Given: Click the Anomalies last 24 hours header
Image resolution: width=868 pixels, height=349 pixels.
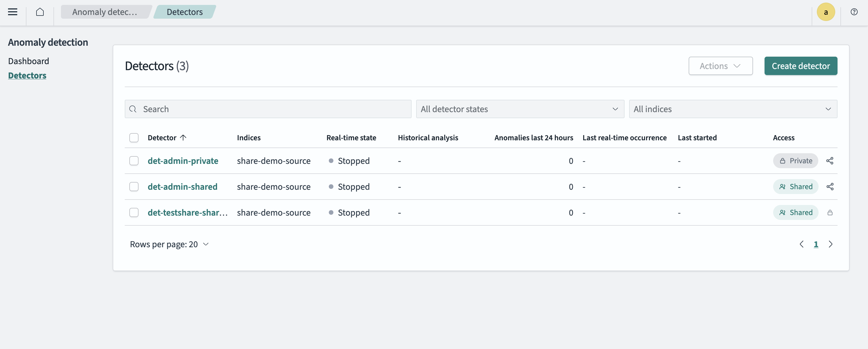Looking at the screenshot, I should (x=534, y=137).
